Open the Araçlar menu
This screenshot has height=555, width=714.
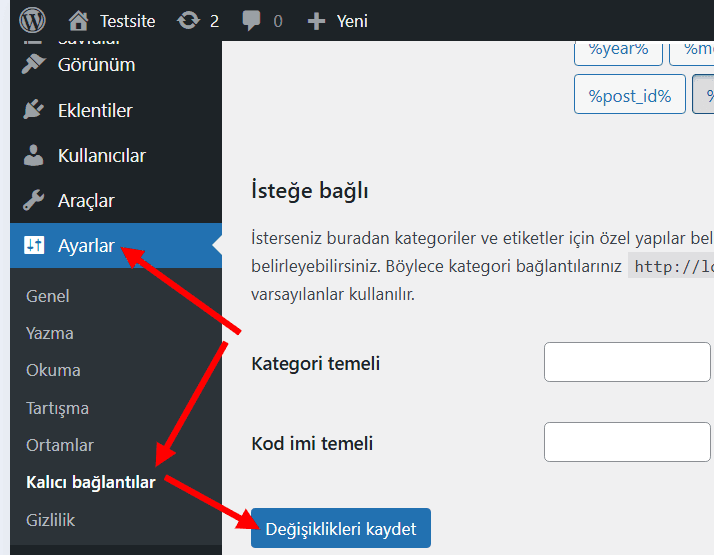point(86,201)
